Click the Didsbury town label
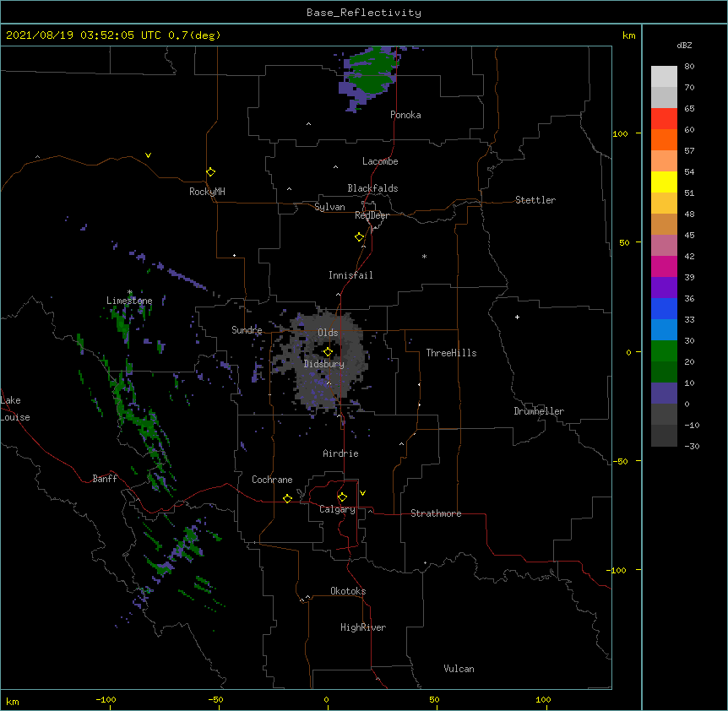Image resolution: width=728 pixels, height=711 pixels. pyautogui.click(x=323, y=364)
